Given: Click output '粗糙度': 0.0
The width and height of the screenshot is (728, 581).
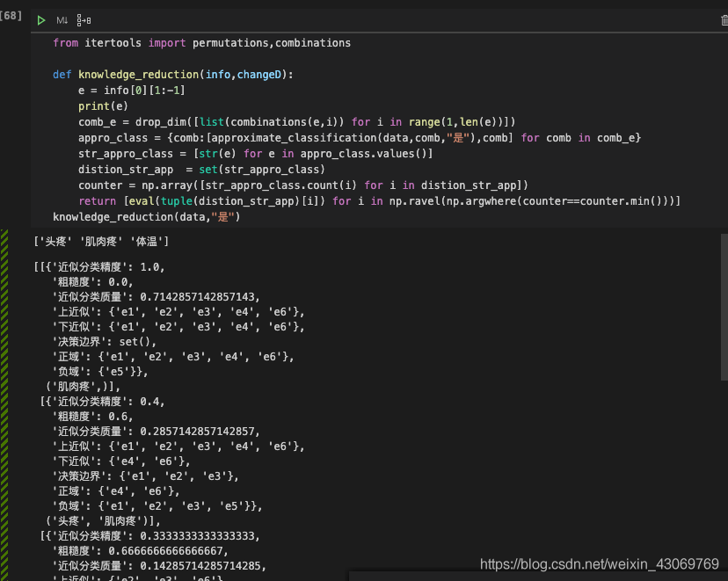Looking at the screenshot, I should click(x=93, y=282).
